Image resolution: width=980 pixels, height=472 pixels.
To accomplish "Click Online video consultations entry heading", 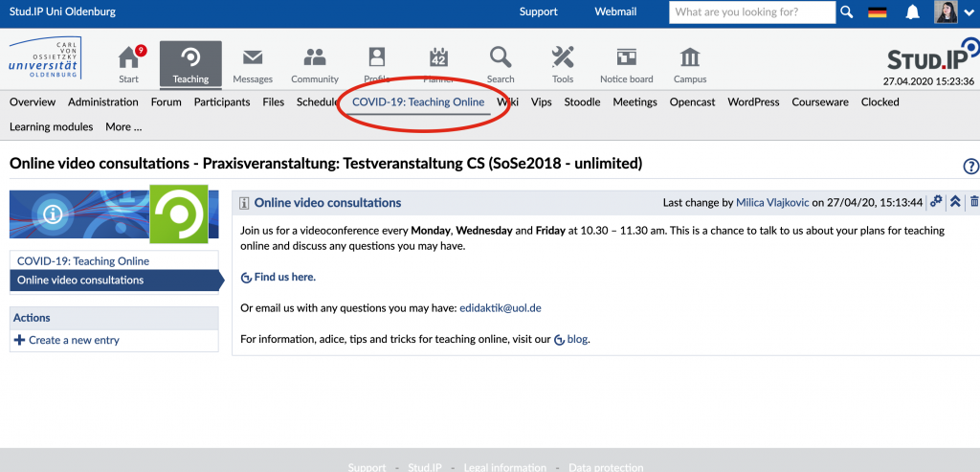I will (x=327, y=203).
